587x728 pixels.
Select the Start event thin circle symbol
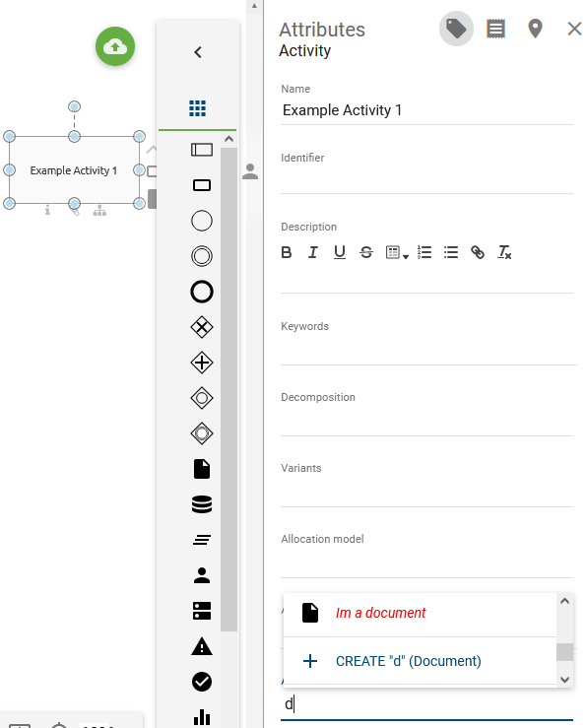point(202,221)
